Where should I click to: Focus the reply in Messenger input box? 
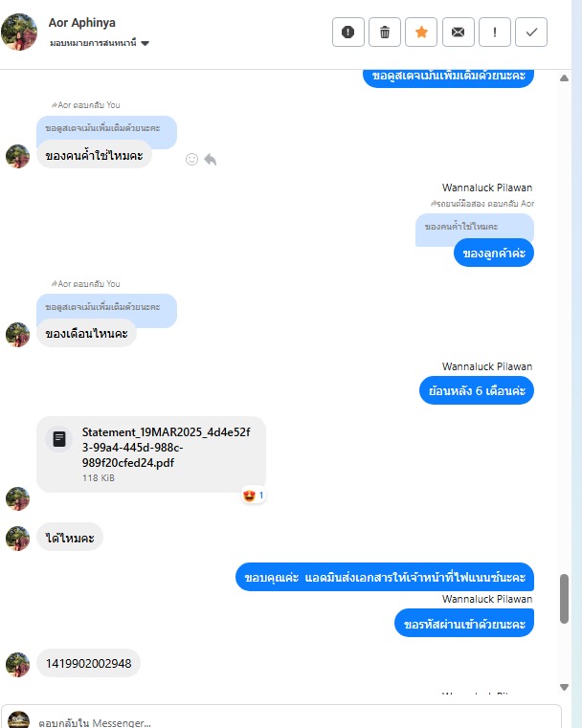coord(281,718)
